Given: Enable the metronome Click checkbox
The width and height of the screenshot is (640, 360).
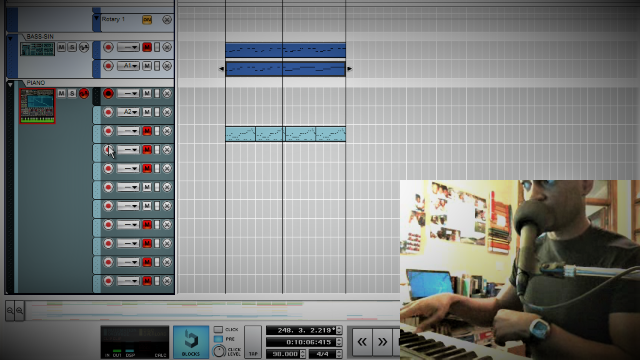Looking at the screenshot, I should [x=218, y=329].
